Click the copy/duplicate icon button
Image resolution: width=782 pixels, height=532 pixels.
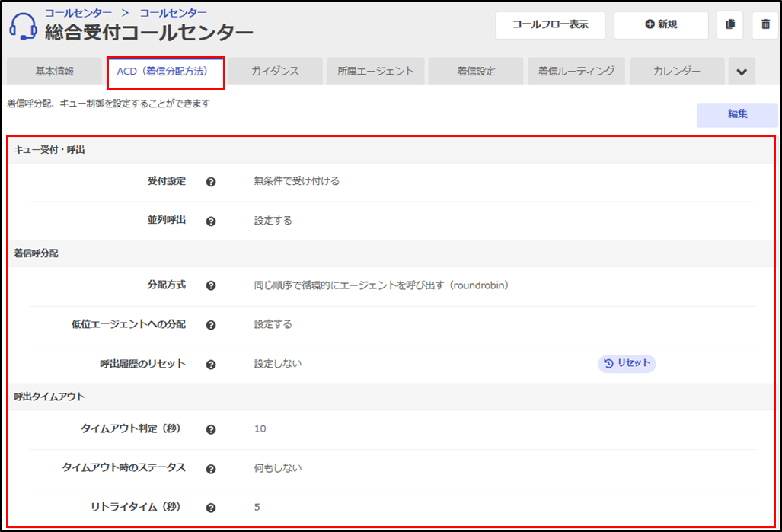729,25
